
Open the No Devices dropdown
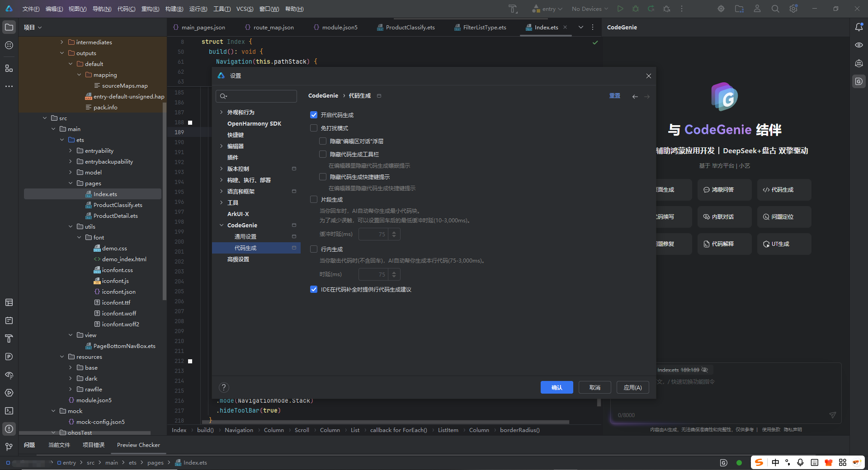tap(590, 9)
